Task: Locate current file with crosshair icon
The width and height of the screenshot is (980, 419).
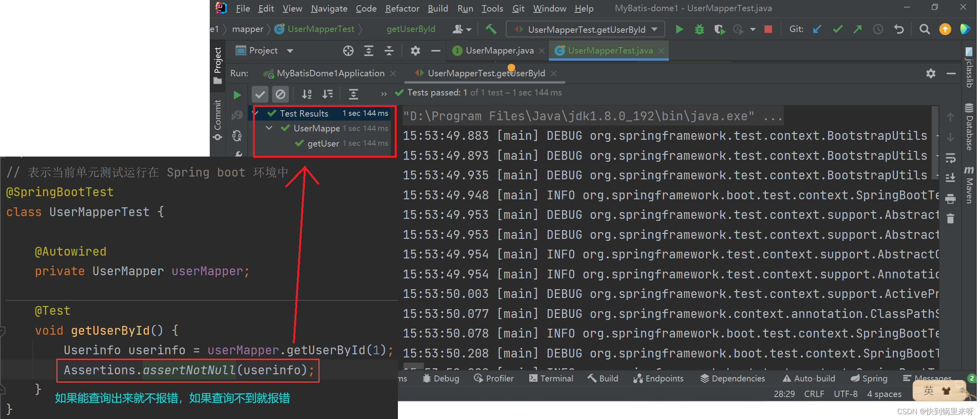Action: (x=348, y=51)
